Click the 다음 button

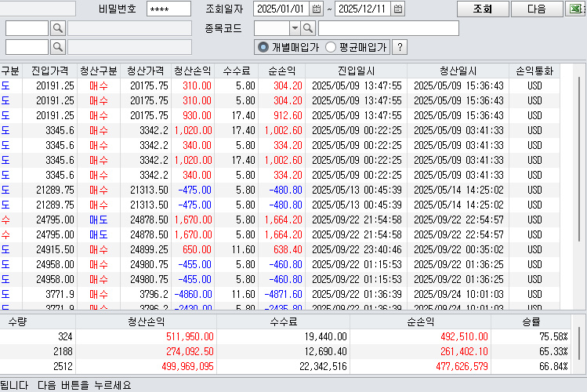tap(537, 9)
